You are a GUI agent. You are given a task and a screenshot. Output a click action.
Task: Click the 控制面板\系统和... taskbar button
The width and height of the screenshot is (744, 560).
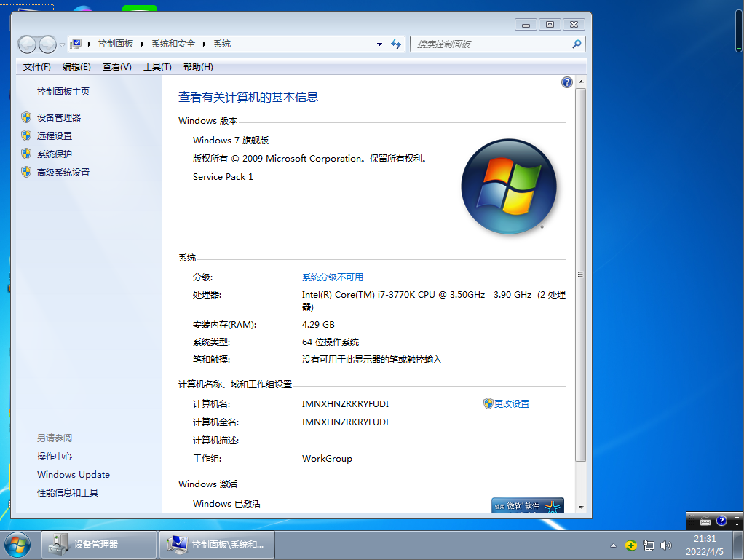pos(217,545)
